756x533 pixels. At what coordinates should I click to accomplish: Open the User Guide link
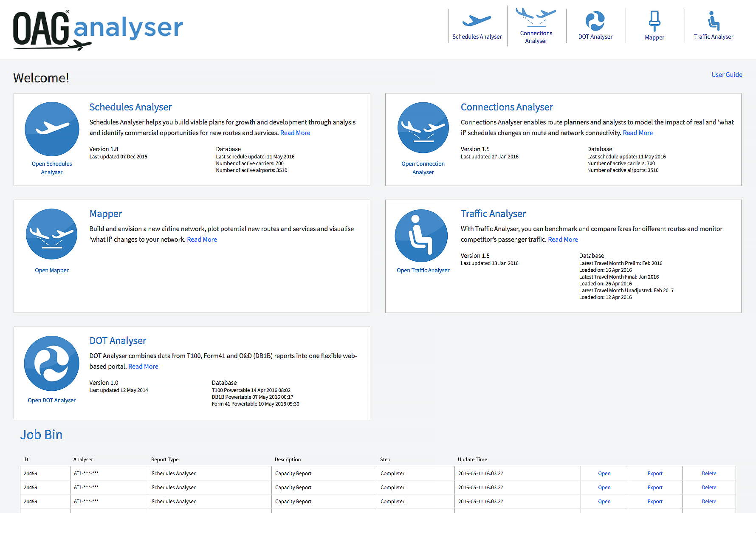[727, 75]
